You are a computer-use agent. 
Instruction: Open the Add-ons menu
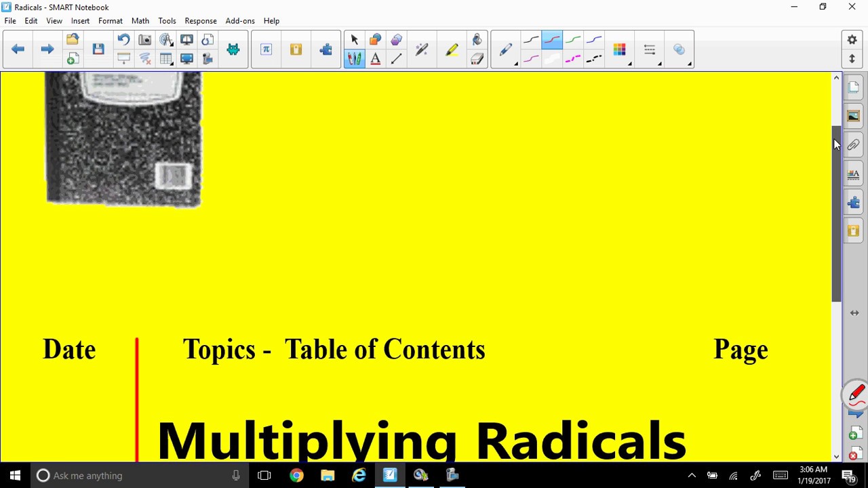click(x=240, y=21)
